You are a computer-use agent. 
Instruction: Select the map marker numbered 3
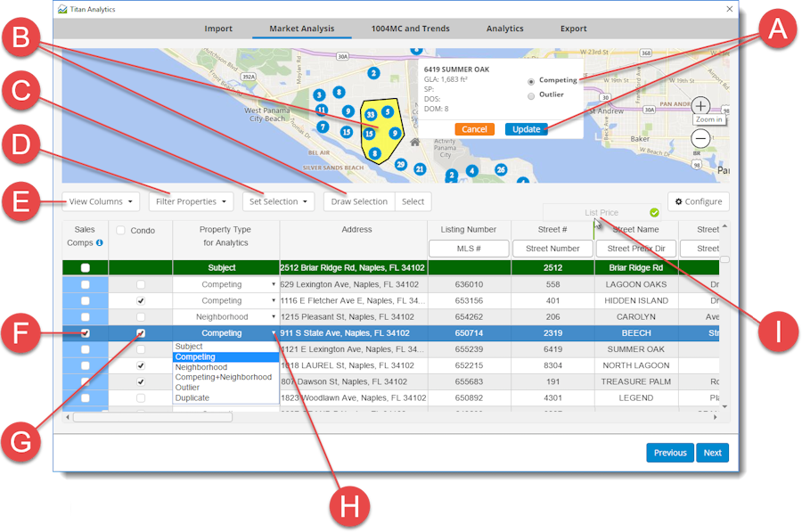pos(319,94)
